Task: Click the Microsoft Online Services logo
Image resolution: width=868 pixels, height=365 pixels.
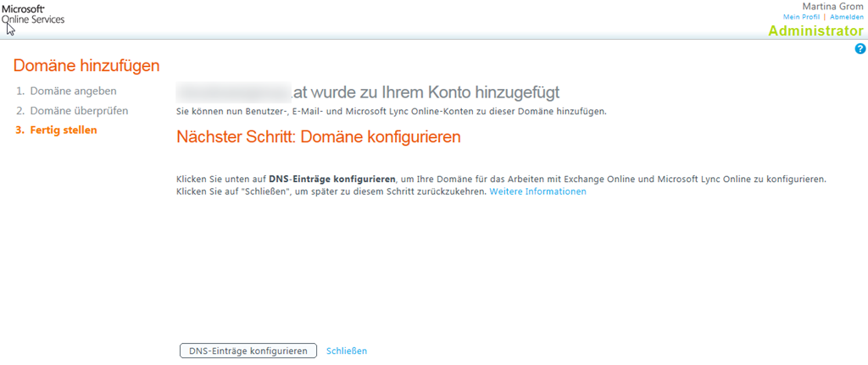Action: (33, 14)
